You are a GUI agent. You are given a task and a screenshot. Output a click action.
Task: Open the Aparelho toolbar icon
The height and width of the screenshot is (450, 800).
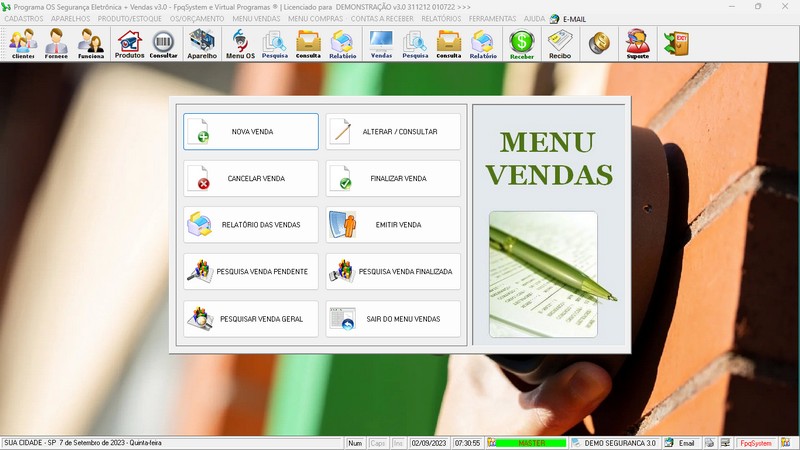(202, 44)
